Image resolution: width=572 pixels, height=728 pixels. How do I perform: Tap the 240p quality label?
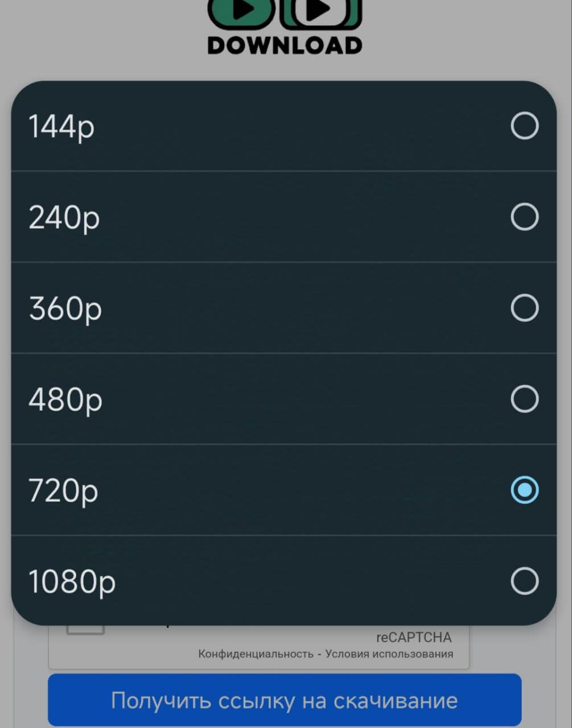(x=64, y=217)
